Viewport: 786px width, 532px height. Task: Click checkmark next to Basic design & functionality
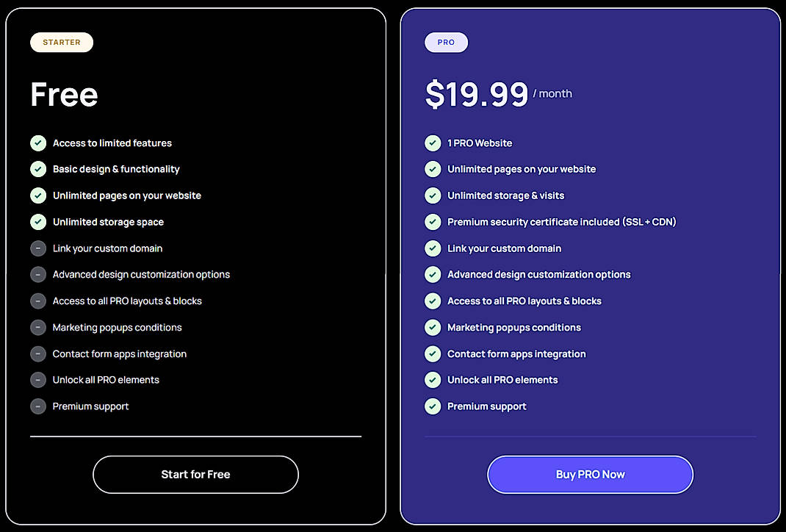38,169
